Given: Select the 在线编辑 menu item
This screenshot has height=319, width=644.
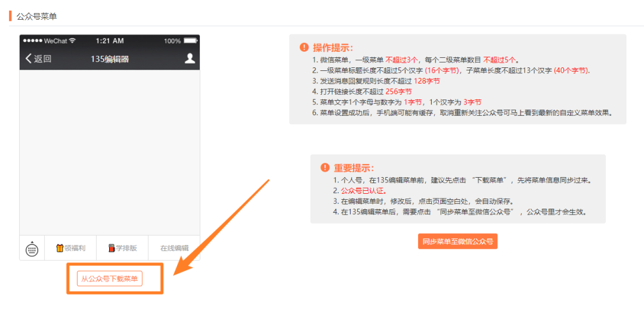Looking at the screenshot, I should point(174,248).
